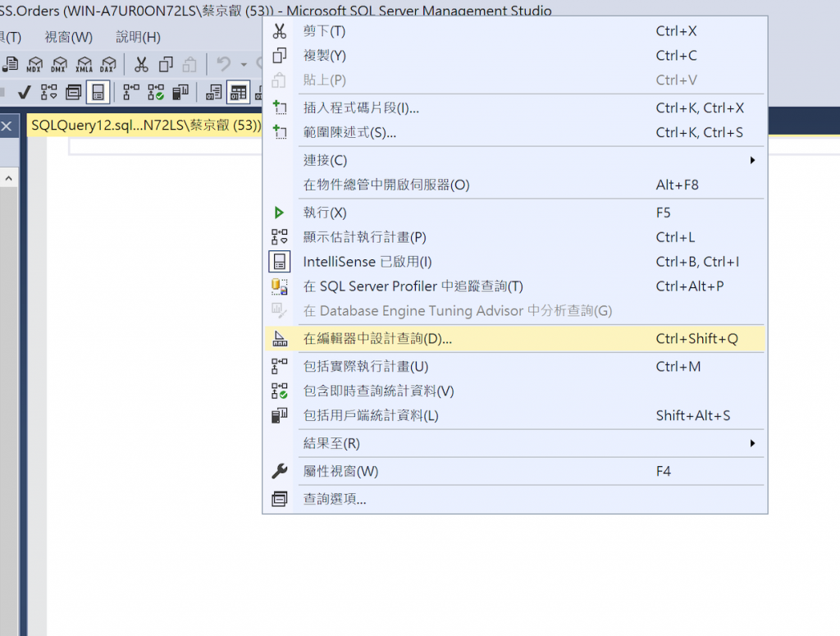Click the snippet icon beside 插入程式碼片段

coord(279,108)
